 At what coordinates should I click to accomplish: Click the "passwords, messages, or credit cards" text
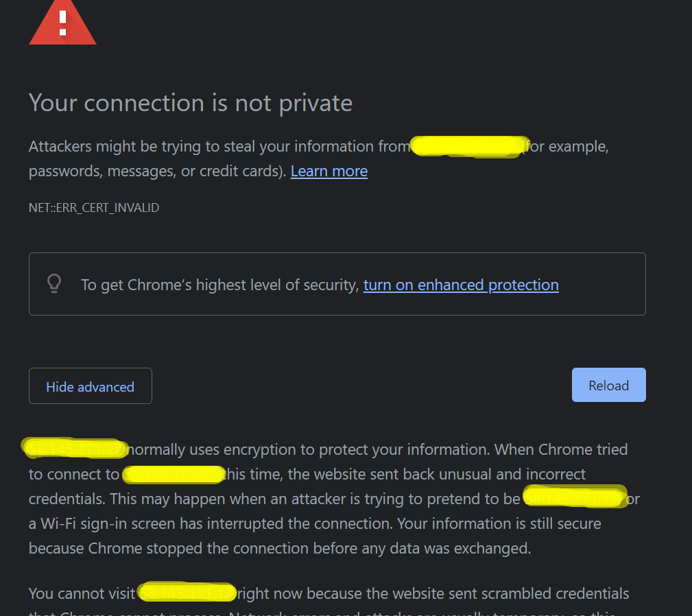click(x=156, y=171)
